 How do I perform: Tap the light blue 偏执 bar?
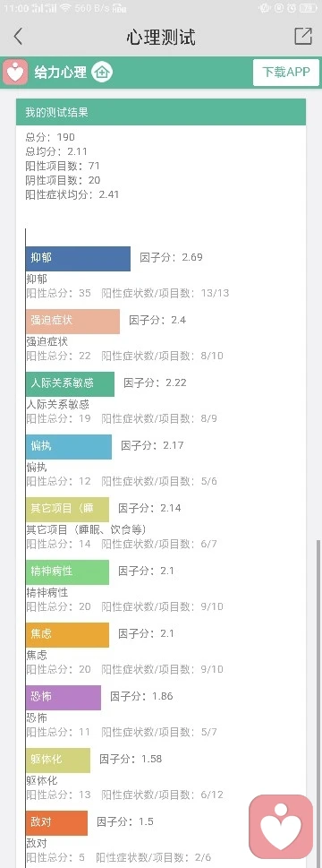(x=69, y=446)
